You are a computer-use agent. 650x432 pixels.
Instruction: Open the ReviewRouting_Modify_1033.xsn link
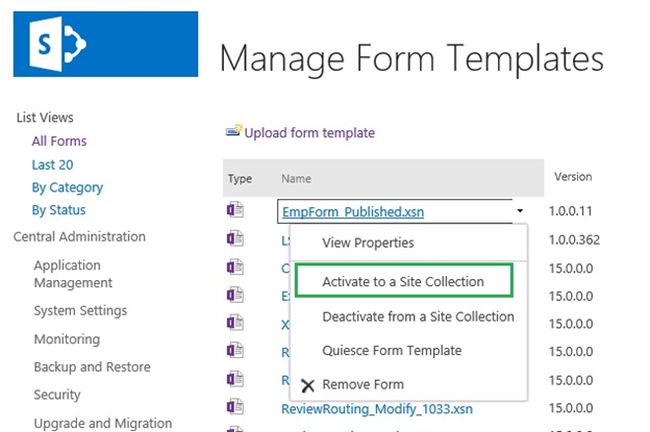tap(377, 408)
